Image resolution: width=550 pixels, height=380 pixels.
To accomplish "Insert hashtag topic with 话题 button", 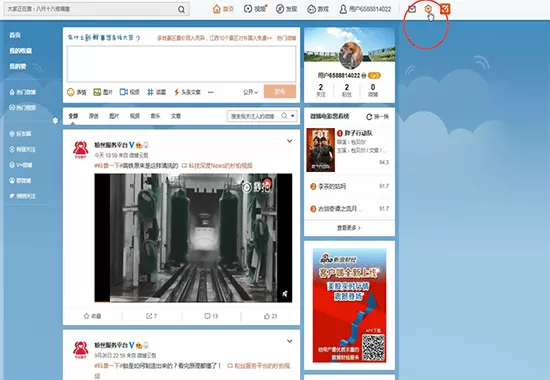I will coord(156,92).
